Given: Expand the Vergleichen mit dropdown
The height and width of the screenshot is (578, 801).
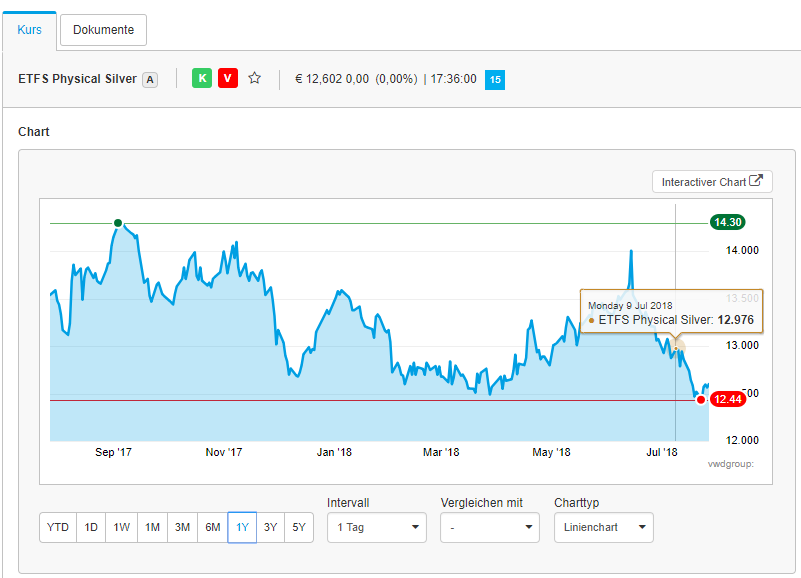Looking at the screenshot, I should (490, 527).
